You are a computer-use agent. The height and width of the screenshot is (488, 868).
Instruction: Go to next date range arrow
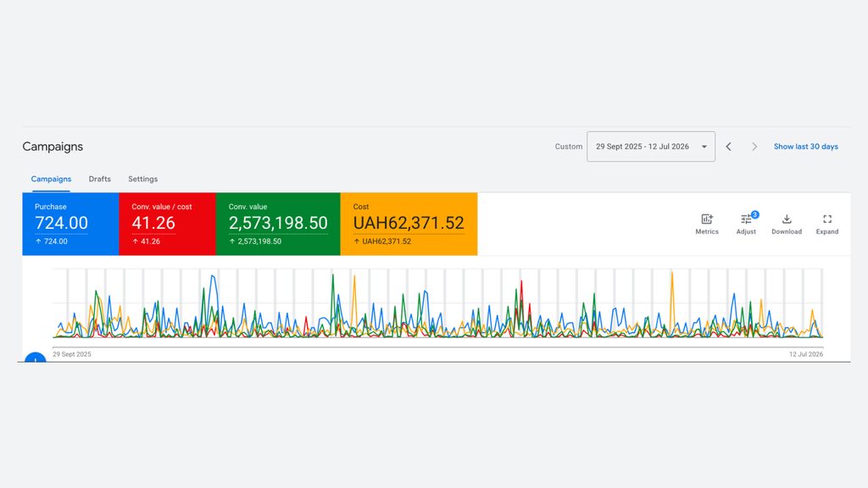click(754, 147)
